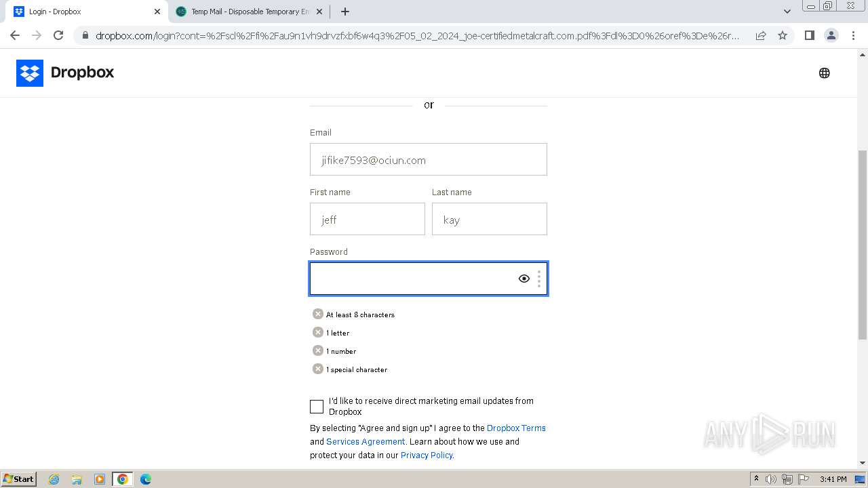Toggle password visibility eye icon
Screen dimensions: 868x488
[x=524, y=279]
